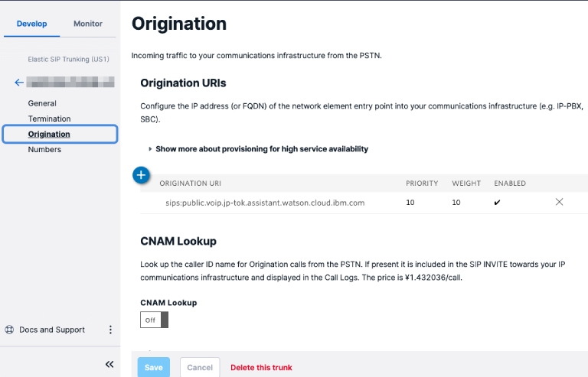
Task: Click the Docs and Support lifebuoy icon
Action: pos(9,330)
